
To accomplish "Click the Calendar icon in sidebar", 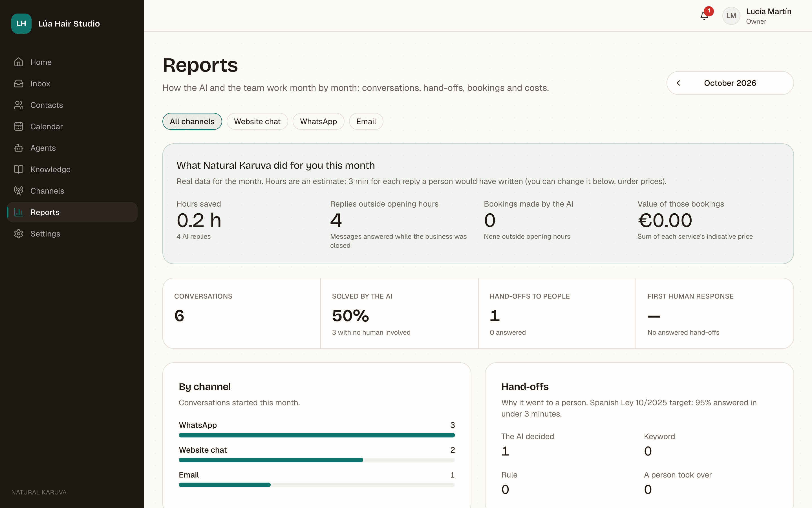I will point(18,127).
